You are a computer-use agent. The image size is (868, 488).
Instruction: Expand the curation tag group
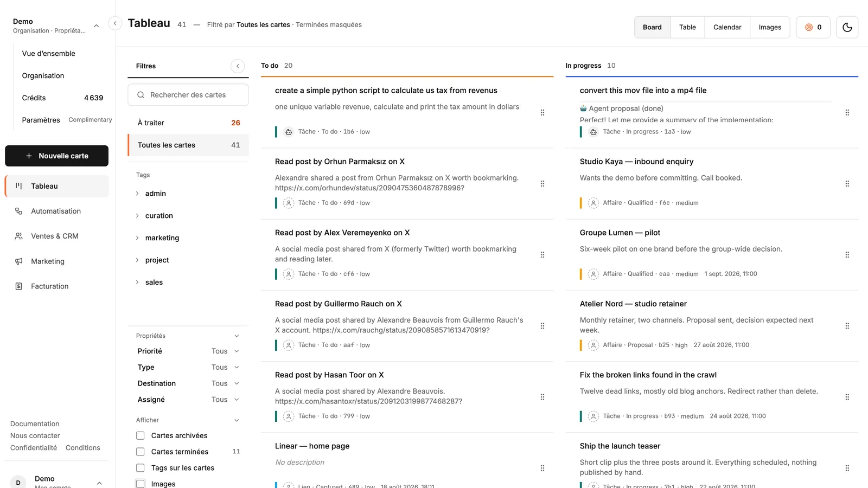tap(137, 216)
